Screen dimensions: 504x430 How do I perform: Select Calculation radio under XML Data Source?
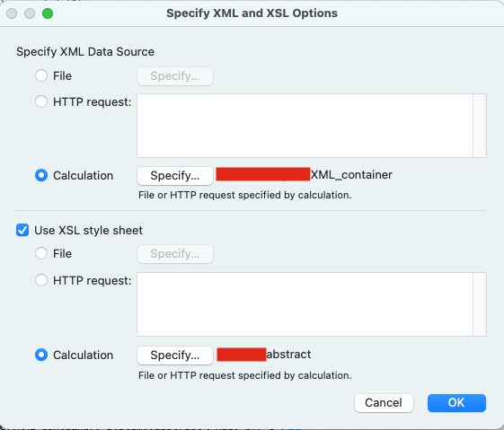(41, 175)
